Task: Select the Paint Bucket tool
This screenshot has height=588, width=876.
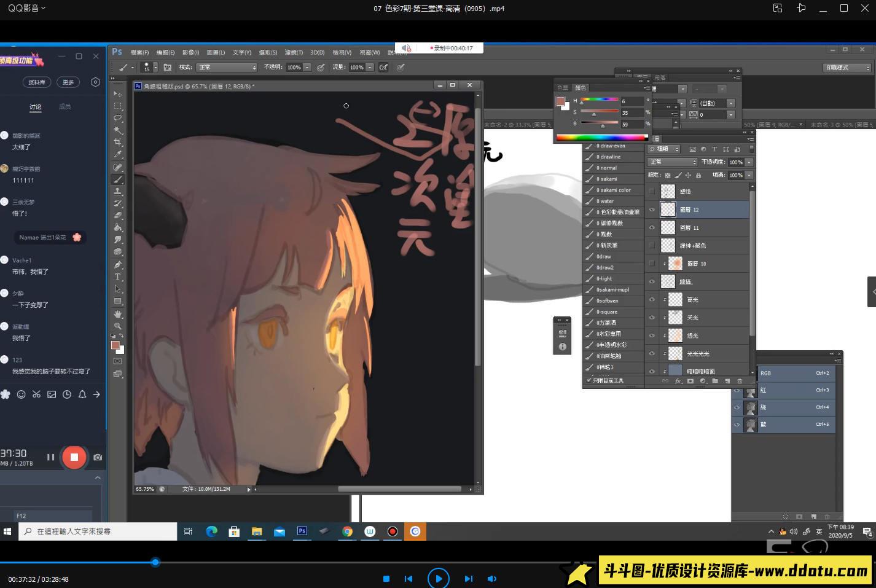Action: 117,228
